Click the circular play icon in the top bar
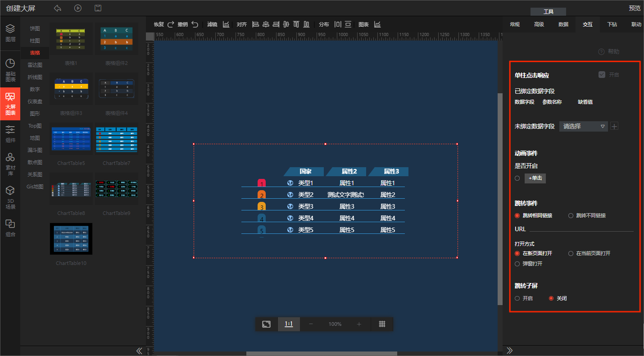 pos(77,8)
